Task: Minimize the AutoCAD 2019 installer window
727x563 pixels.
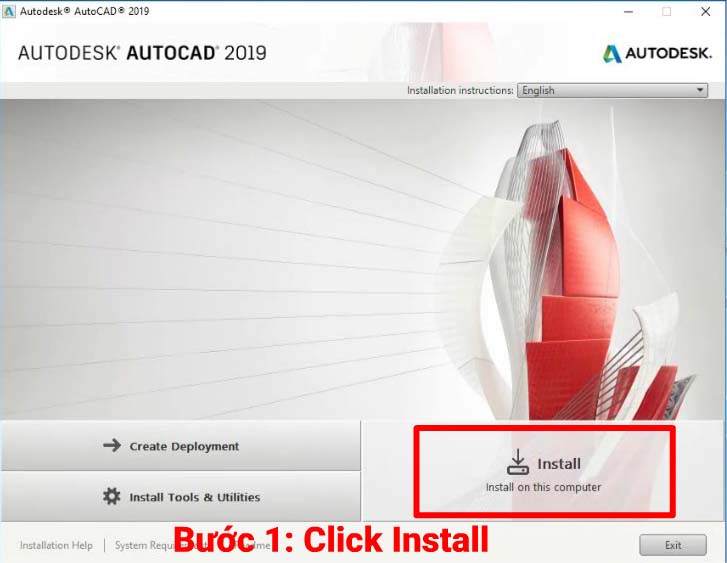Action: [628, 12]
